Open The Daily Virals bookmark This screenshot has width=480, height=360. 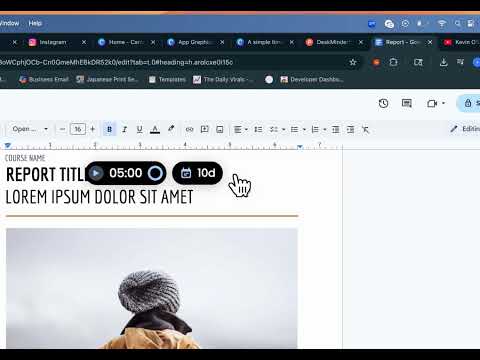(x=223, y=79)
